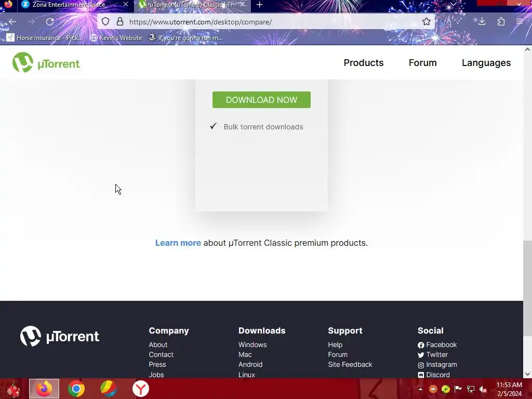Open the Products menu
This screenshot has height=399, width=532.
pos(363,63)
